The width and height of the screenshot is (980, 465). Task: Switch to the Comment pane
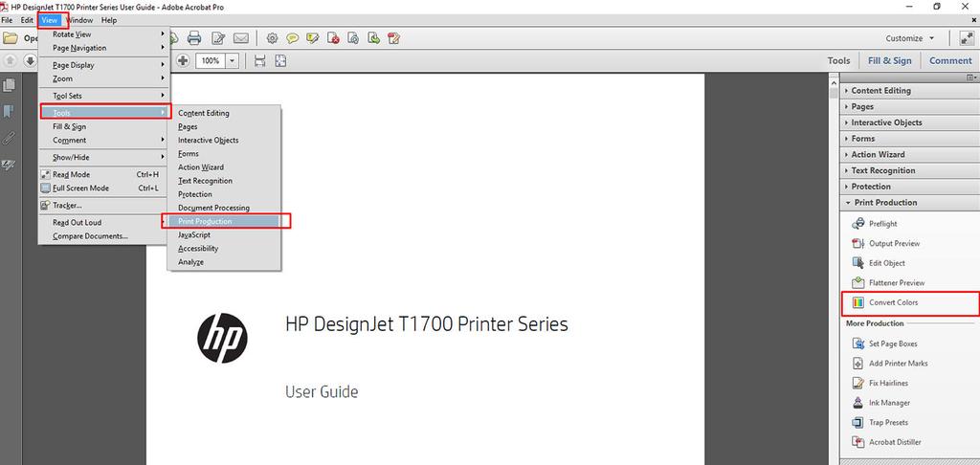pos(950,60)
